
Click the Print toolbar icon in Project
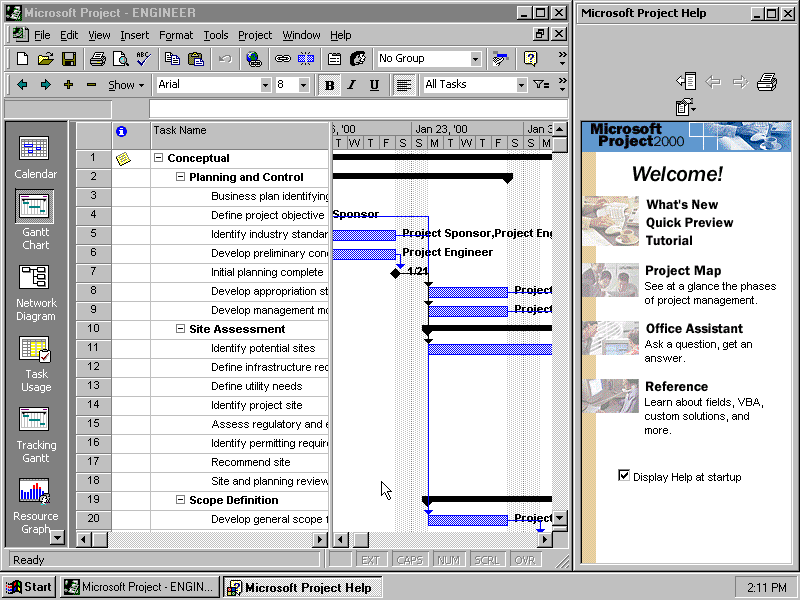[97, 59]
